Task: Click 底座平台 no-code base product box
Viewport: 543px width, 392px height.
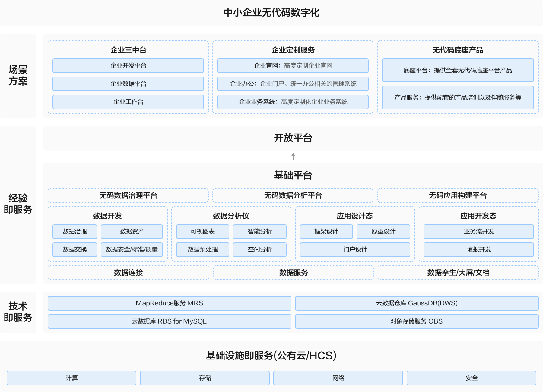Action: point(458,70)
